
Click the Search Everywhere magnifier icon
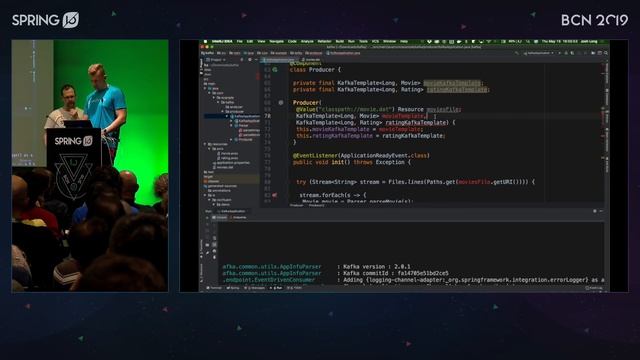pyautogui.click(x=606, y=53)
